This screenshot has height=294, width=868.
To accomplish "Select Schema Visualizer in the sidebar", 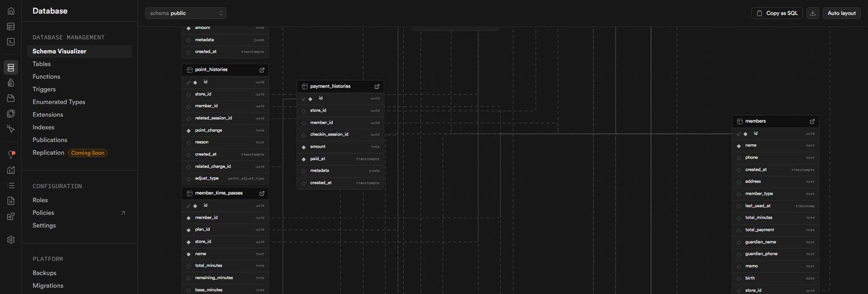I will (x=79, y=51).
